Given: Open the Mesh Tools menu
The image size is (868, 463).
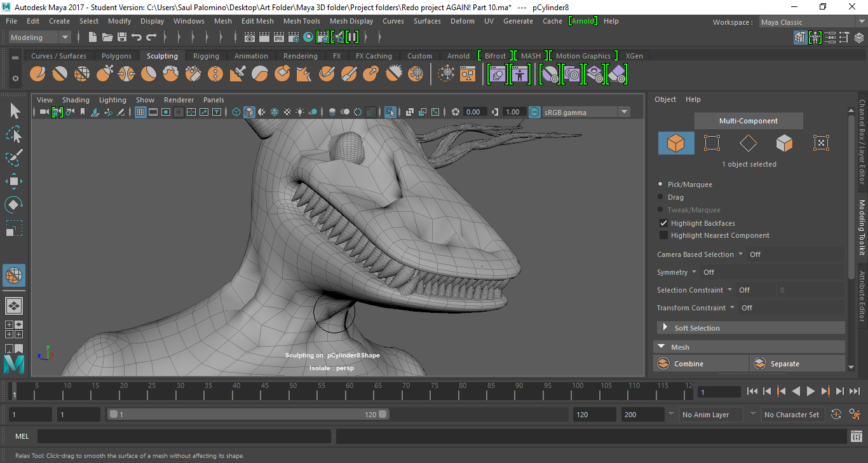Looking at the screenshot, I should [301, 21].
